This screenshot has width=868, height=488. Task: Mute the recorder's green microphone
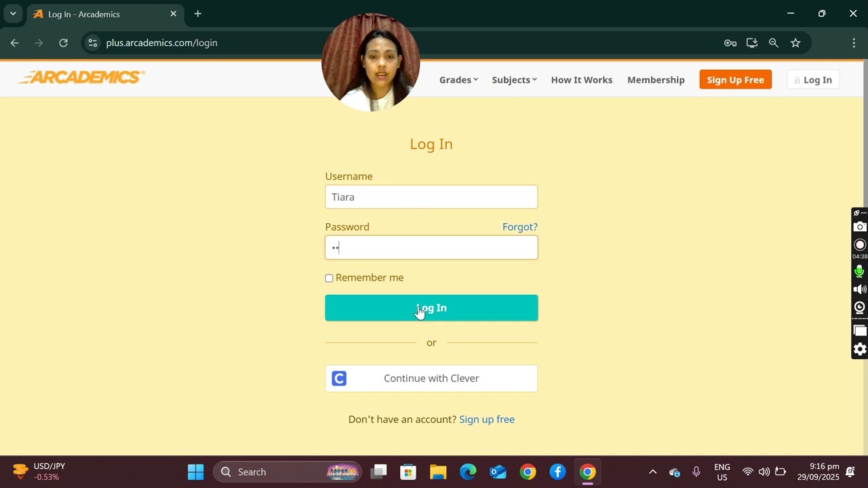pos(860,272)
